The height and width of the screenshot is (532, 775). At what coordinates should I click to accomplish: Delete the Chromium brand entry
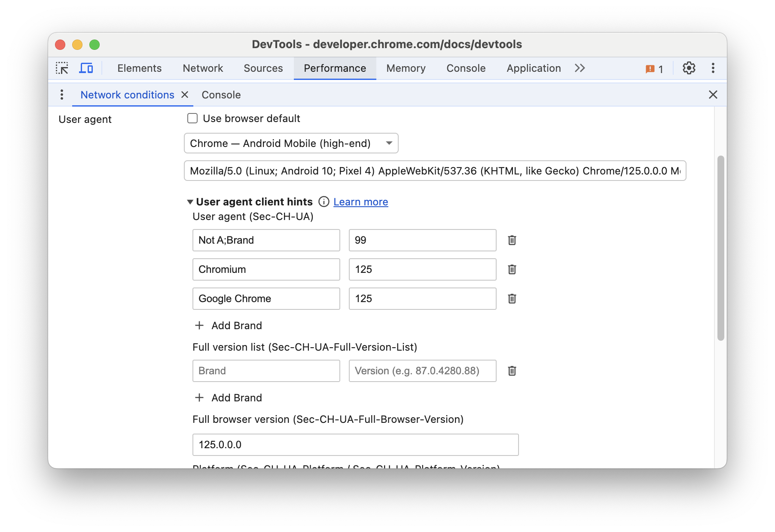point(512,269)
